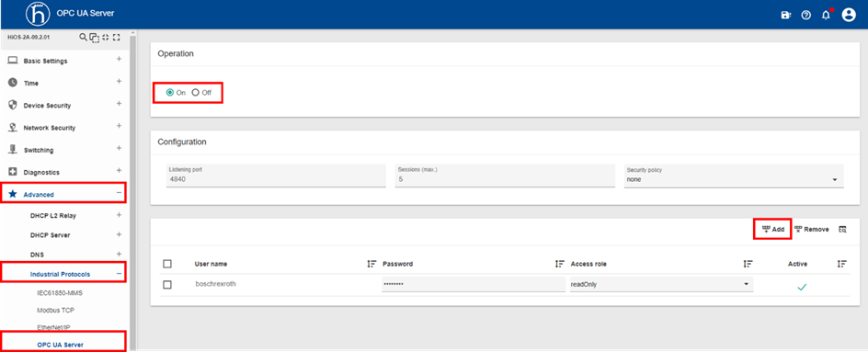Expand Basic Settings with its plus sign
868x352 pixels.
point(119,59)
